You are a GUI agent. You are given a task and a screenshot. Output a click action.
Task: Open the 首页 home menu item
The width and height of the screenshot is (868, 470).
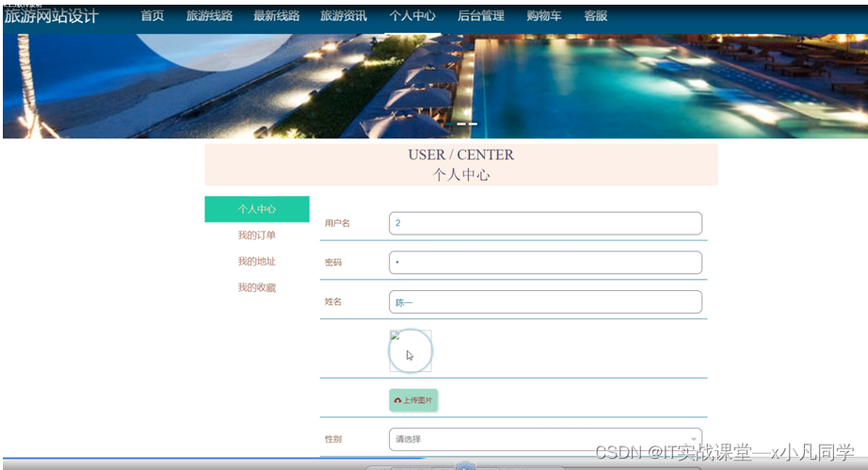click(x=153, y=16)
